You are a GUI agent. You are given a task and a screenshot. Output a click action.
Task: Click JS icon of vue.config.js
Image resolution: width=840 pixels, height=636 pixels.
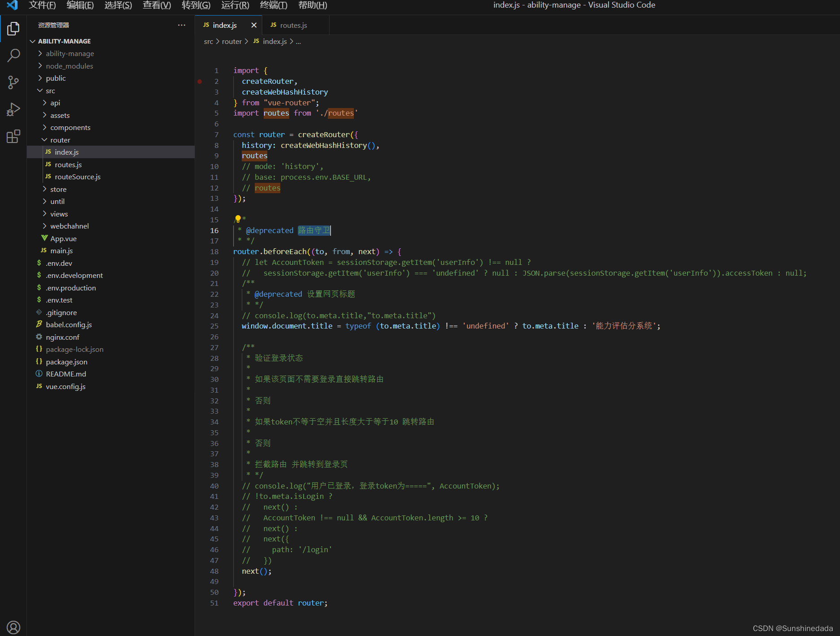click(39, 386)
